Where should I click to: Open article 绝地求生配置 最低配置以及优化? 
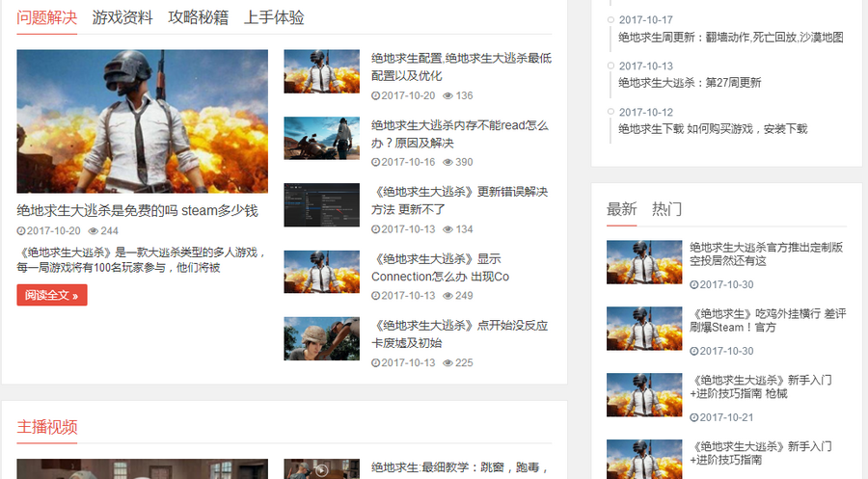[x=461, y=67]
